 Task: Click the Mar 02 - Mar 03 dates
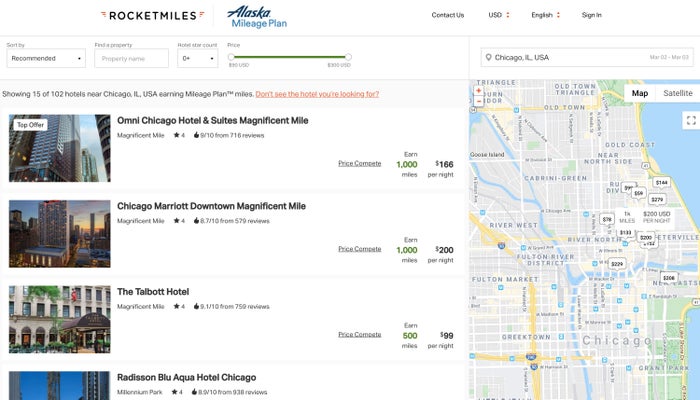(669, 58)
